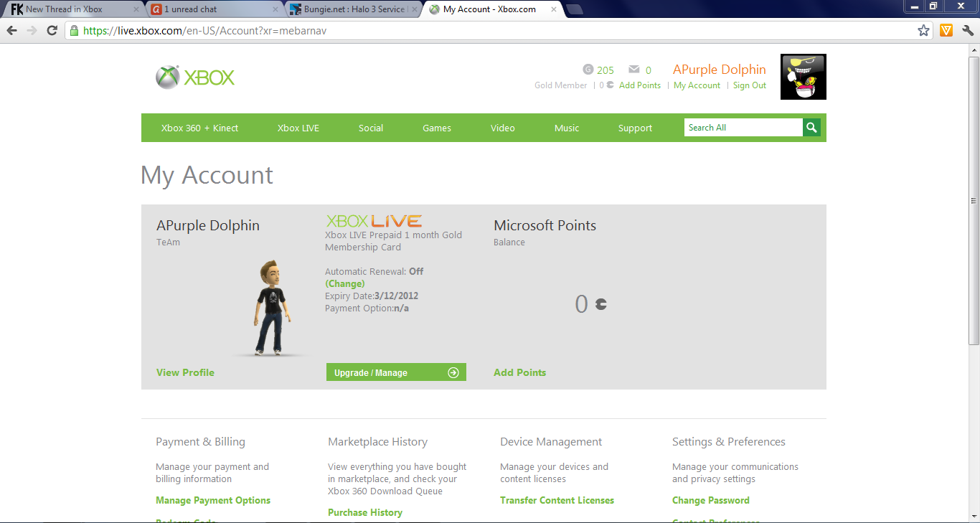
Task: Click the browser Back arrow
Action: 11,31
